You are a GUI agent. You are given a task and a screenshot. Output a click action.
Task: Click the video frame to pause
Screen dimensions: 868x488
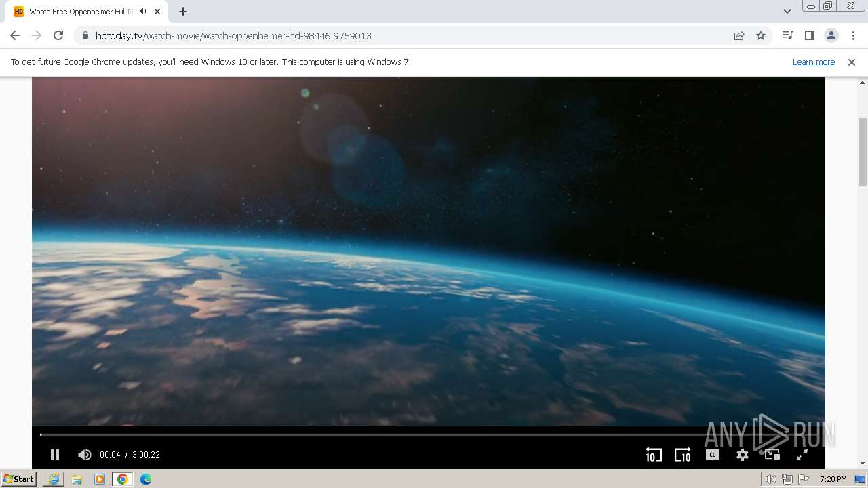428,251
